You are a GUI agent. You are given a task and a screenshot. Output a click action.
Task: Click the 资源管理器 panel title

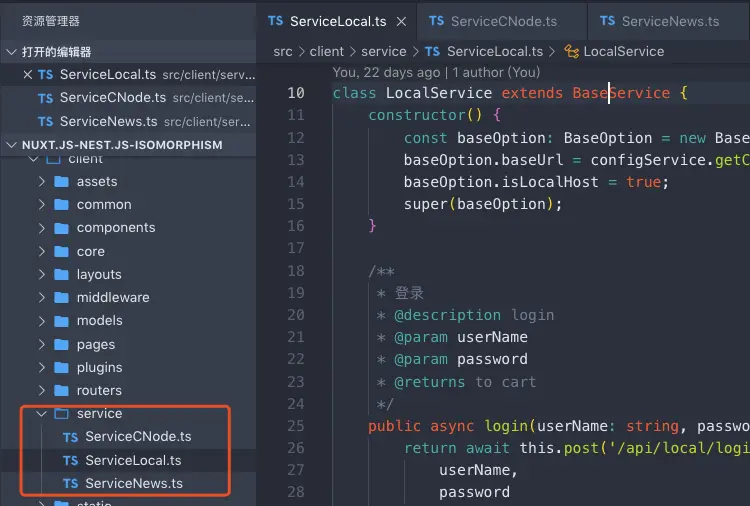point(51,21)
